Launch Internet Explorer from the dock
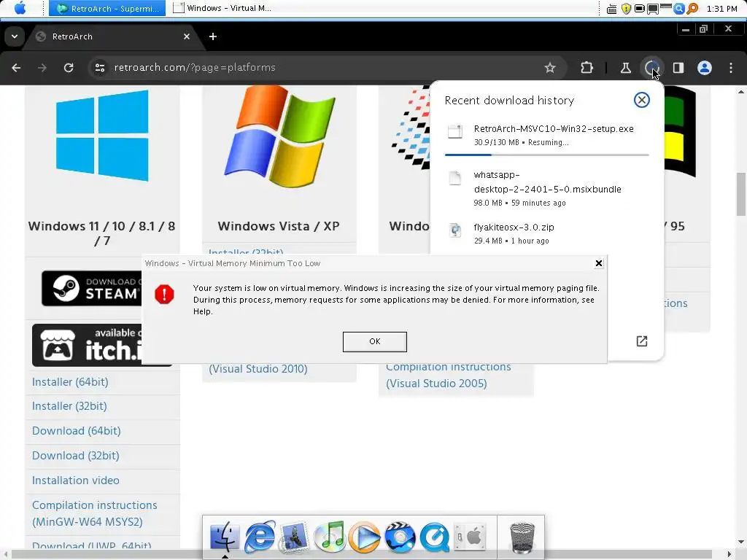Screen dimensions: 747x560 tap(260, 537)
